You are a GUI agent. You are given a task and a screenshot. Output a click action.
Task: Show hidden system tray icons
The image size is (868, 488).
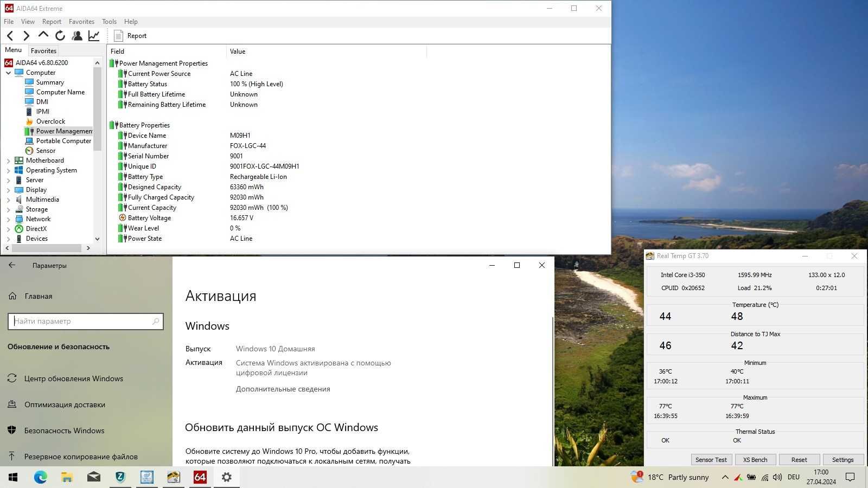click(725, 477)
